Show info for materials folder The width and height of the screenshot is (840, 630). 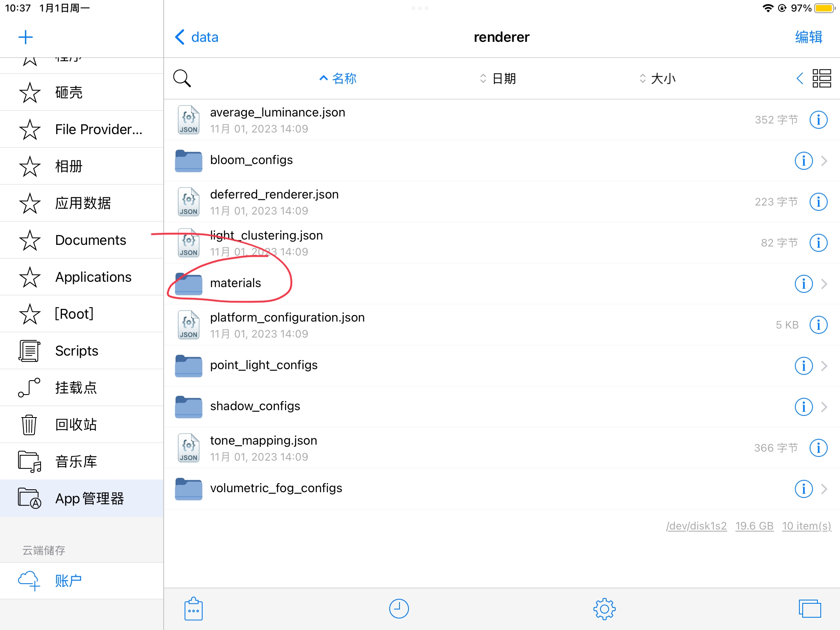point(803,284)
